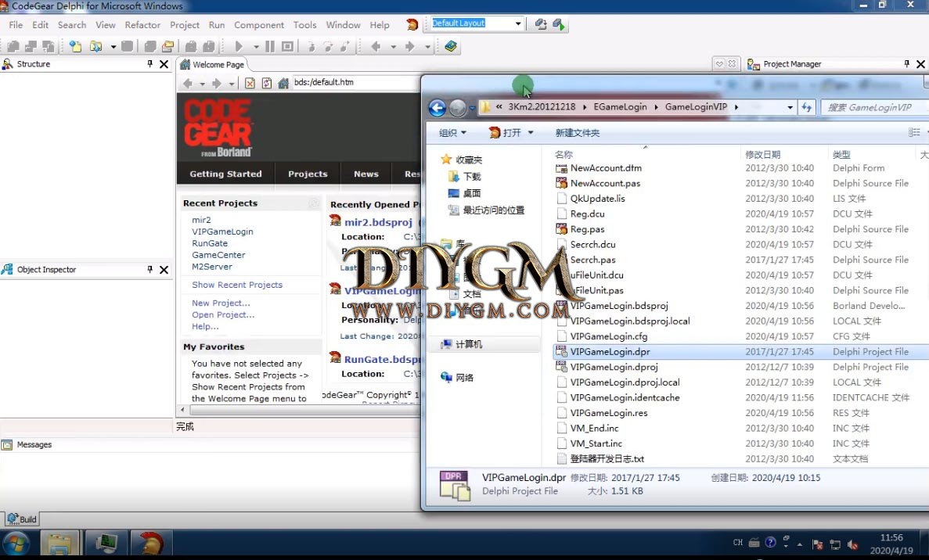
Task: Open the Project menu
Action: pos(184,25)
